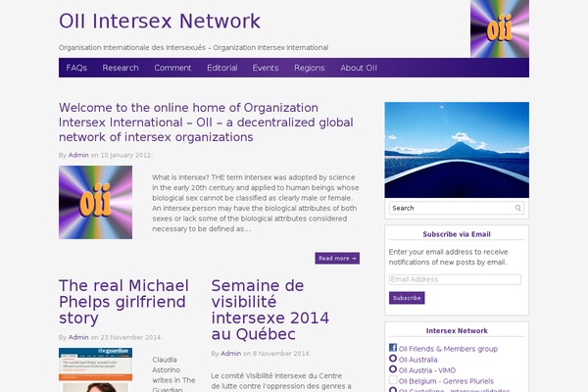Open the OII Australia link

coord(417,360)
